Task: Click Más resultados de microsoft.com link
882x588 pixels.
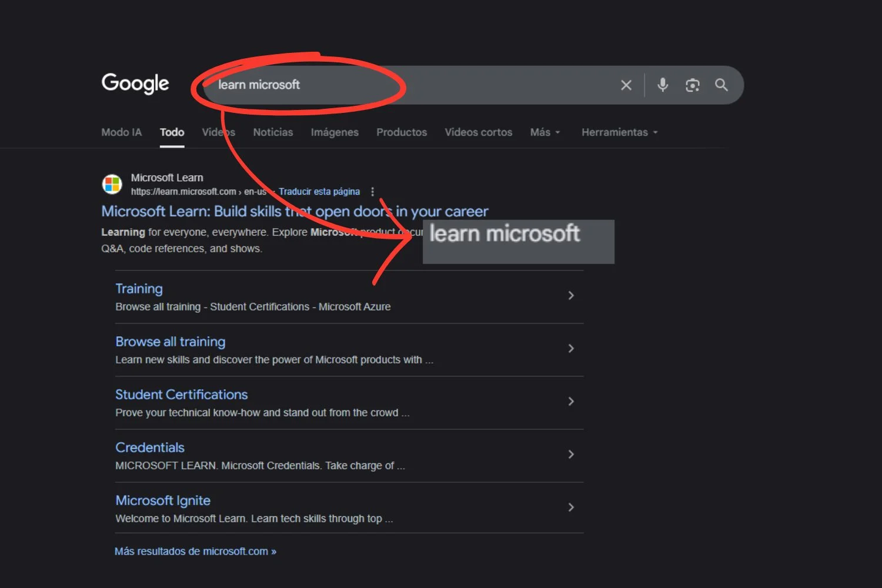Action: [195, 552]
